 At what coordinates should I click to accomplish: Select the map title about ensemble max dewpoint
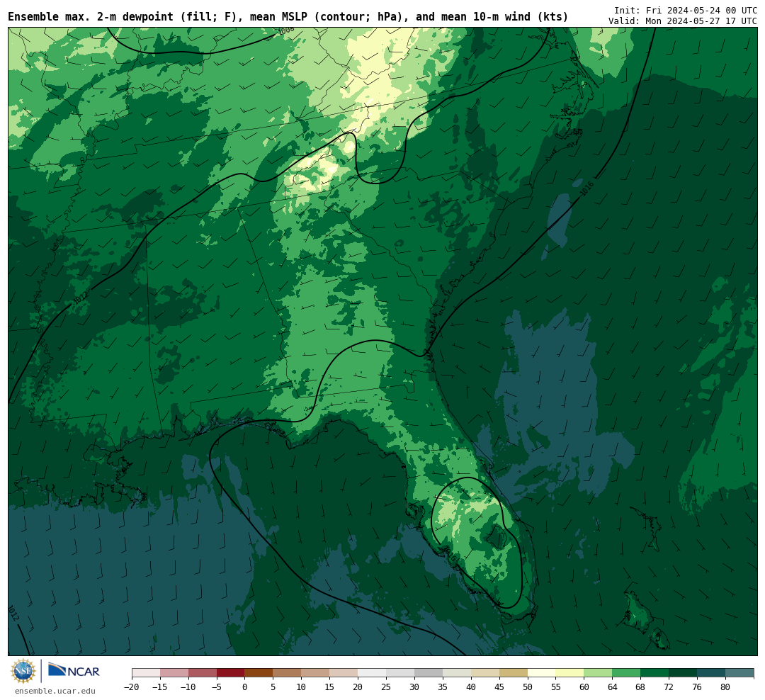[x=288, y=17]
